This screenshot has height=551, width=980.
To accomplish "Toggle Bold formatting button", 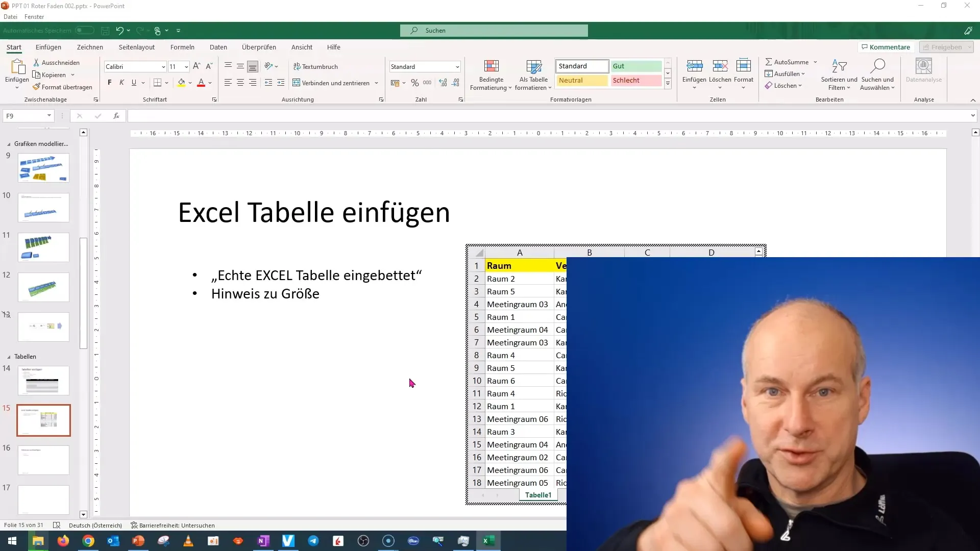I will (109, 83).
